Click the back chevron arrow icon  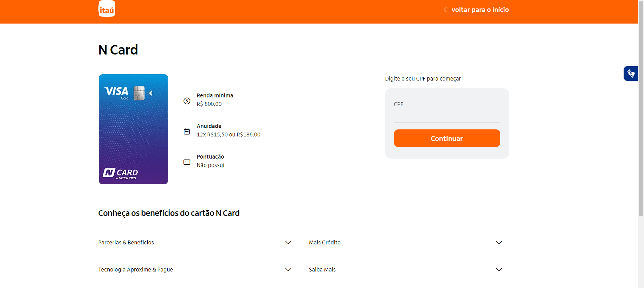pyautogui.click(x=445, y=9)
